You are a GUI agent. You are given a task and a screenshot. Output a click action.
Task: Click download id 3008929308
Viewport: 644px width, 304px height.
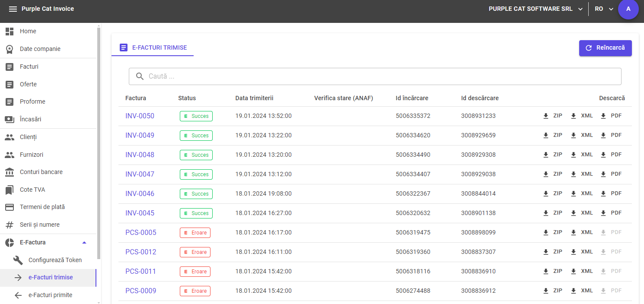478,155
